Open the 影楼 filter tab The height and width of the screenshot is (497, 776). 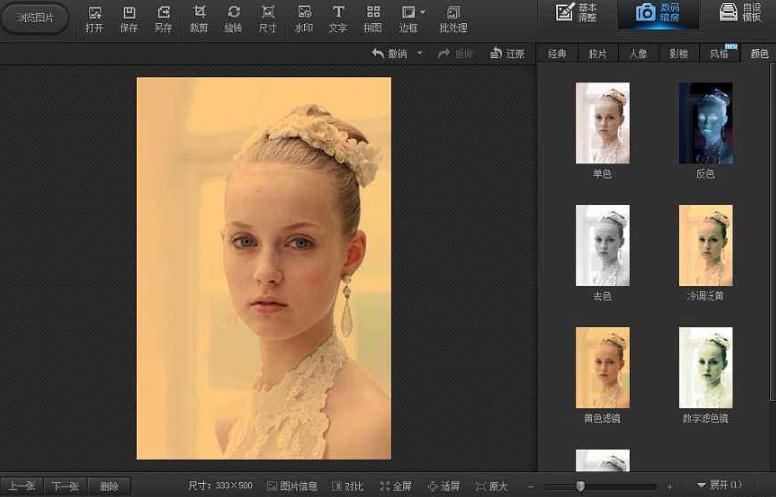pos(679,53)
